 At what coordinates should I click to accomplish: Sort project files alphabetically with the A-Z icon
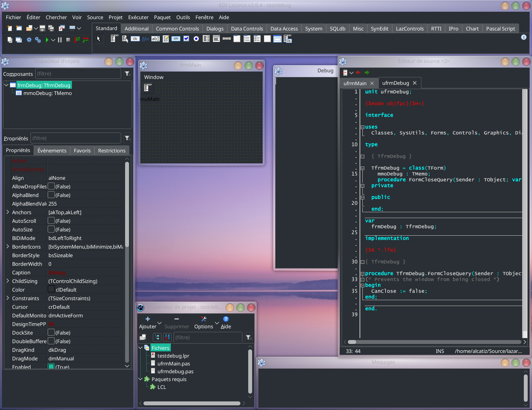coord(167,337)
